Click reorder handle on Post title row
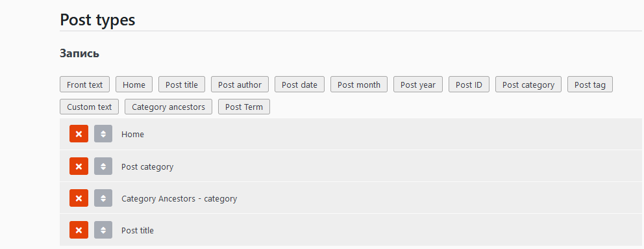 pyautogui.click(x=103, y=229)
